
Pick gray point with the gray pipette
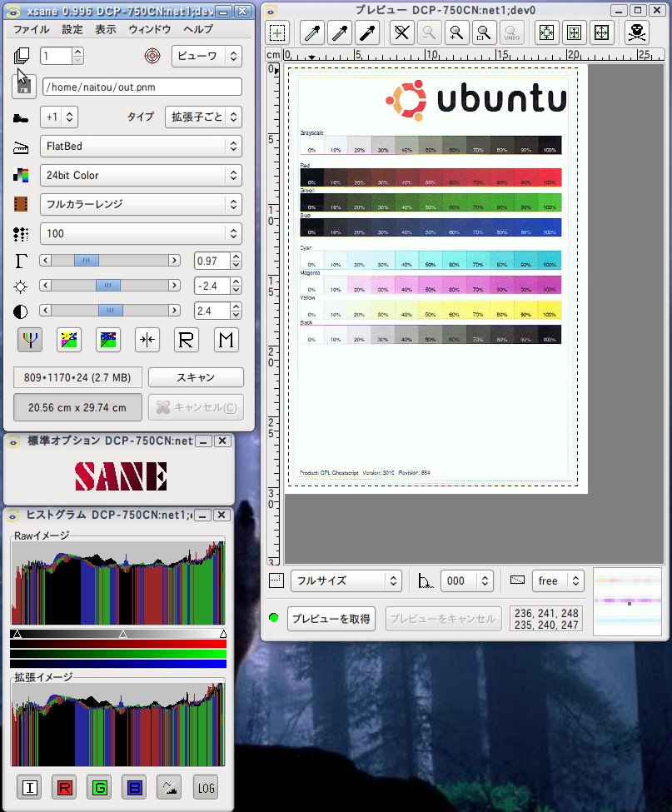point(340,33)
